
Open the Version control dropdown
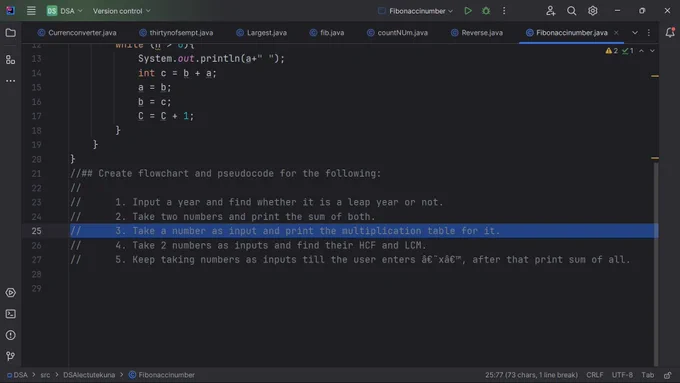pyautogui.click(x=121, y=11)
